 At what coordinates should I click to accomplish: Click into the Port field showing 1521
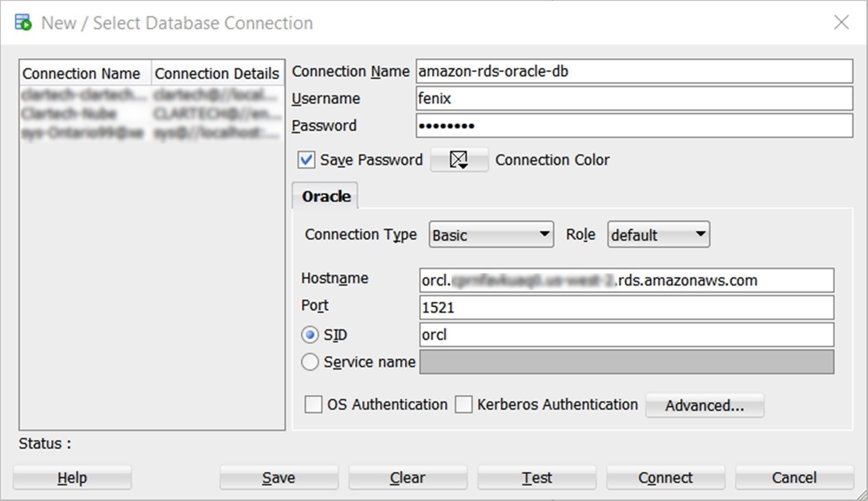pos(627,308)
